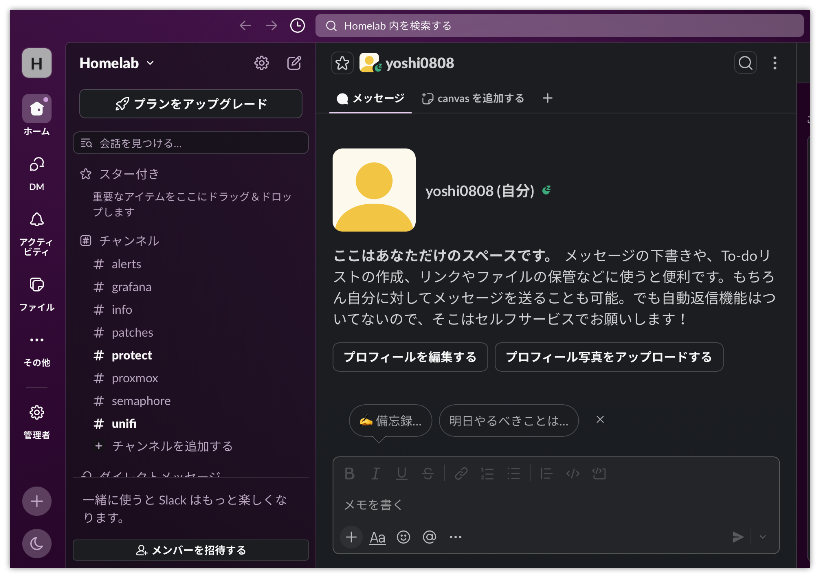Click プロフィール写真をアップロードする button
The height and width of the screenshot is (578, 820).
[609, 357]
